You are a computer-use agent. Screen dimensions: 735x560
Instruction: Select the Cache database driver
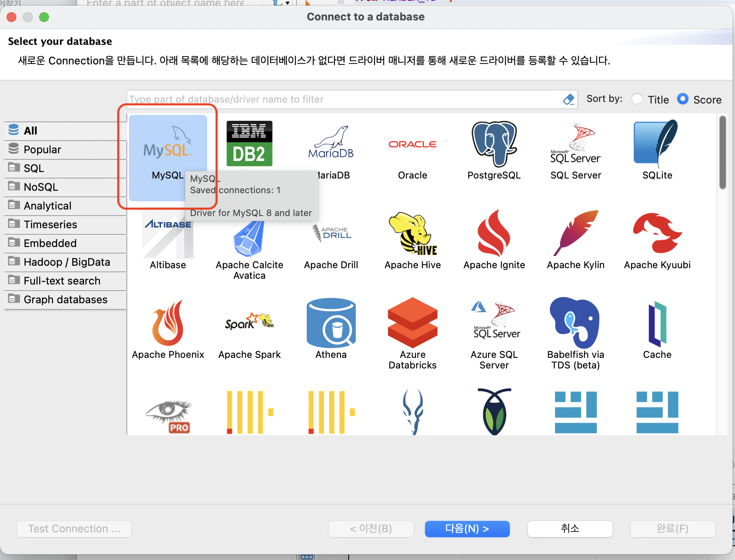657,331
